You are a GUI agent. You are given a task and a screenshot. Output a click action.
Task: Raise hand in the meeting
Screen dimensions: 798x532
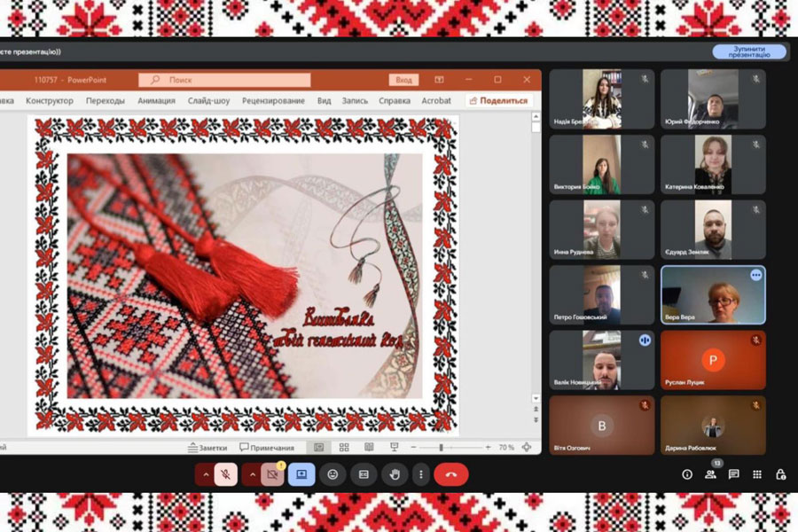click(x=395, y=474)
